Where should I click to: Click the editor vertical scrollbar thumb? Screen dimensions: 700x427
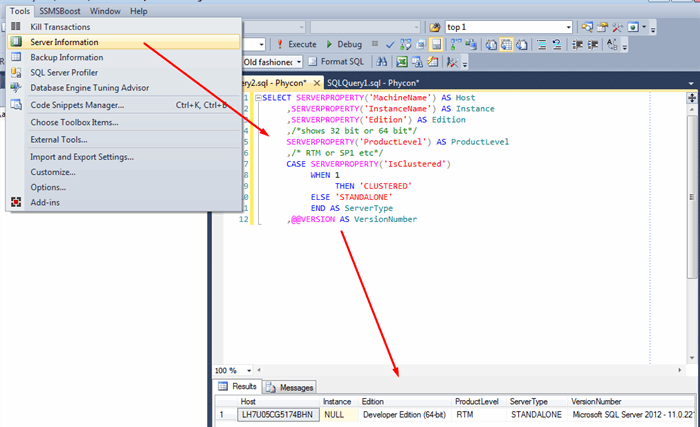pos(692,197)
